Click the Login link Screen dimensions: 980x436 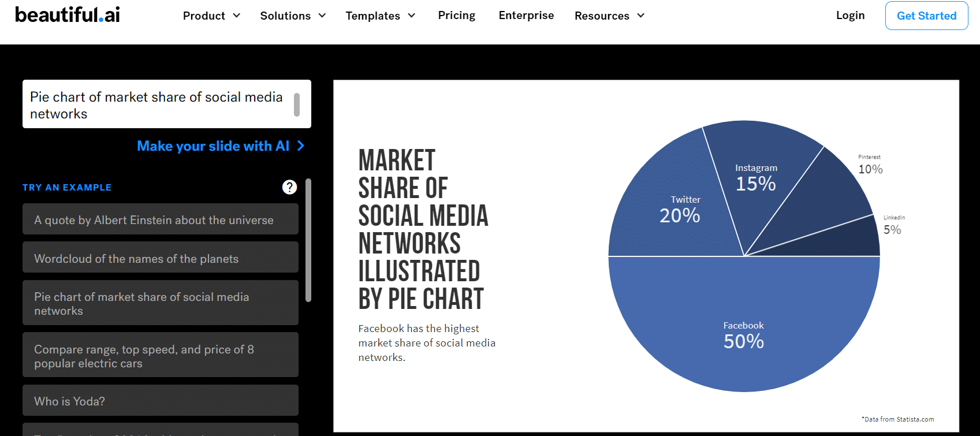pyautogui.click(x=850, y=16)
